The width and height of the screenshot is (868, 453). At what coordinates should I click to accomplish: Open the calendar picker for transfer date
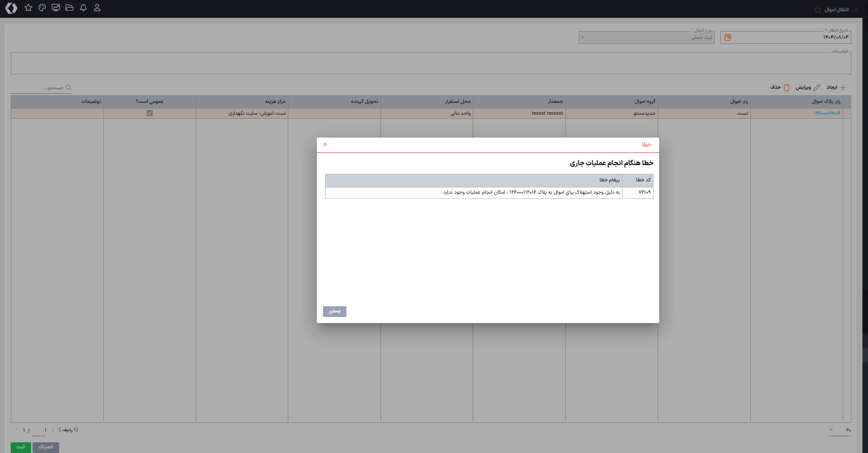pyautogui.click(x=728, y=37)
